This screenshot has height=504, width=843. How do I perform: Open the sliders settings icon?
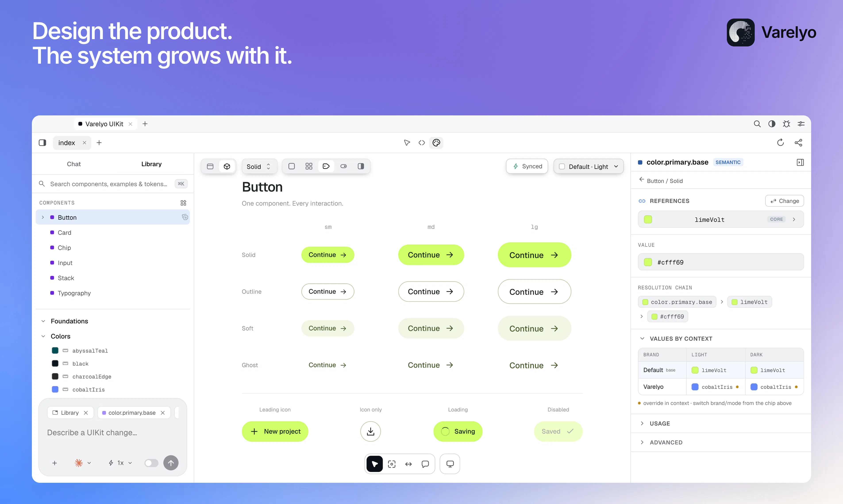[x=801, y=124]
